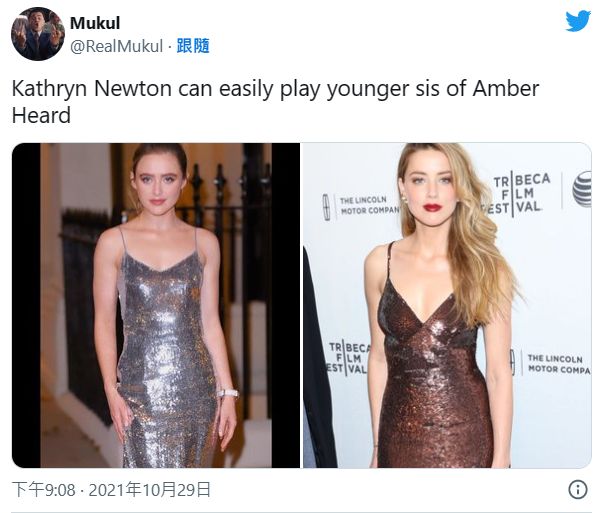607x513 pixels.
Task: Click the partial Tribeca logo near dark suit
Action: click(346, 358)
